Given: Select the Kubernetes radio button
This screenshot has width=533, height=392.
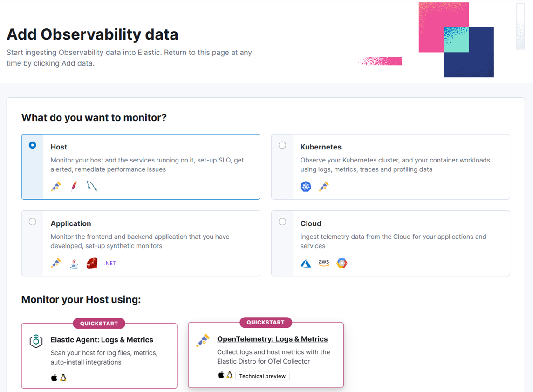Looking at the screenshot, I should click(x=282, y=145).
